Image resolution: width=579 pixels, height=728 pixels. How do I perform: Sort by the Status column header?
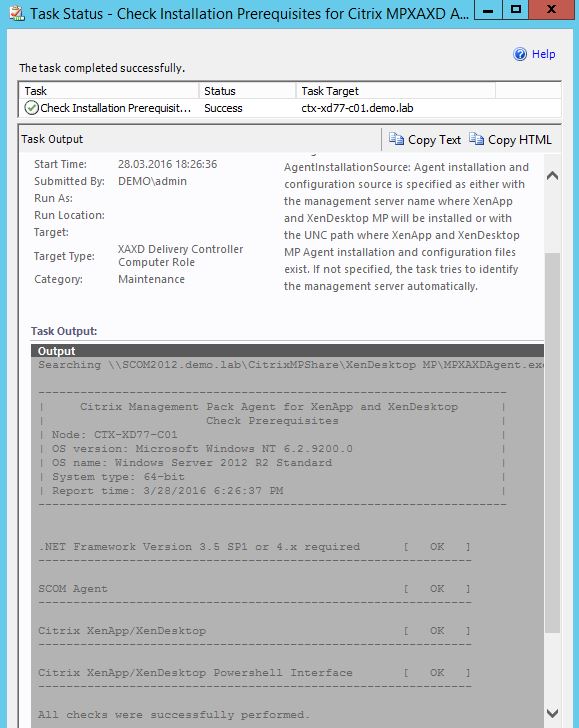click(x=247, y=91)
